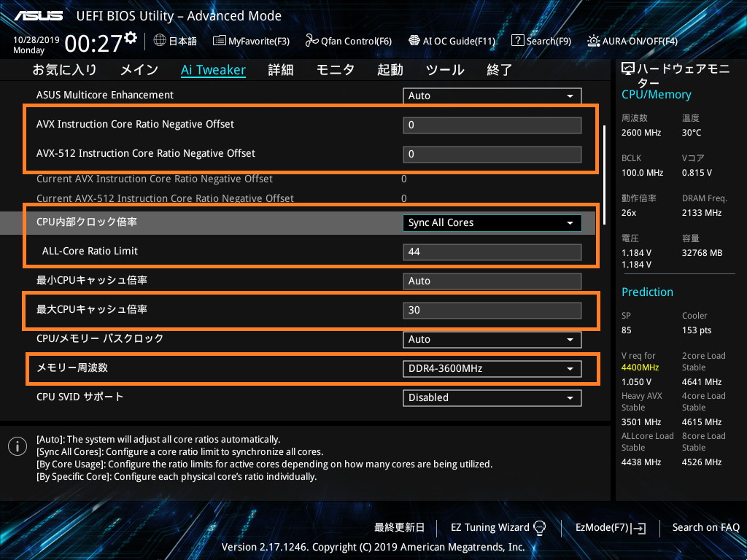The width and height of the screenshot is (747, 560).
Task: Click the 32768 MB capacity value
Action: pos(702,253)
